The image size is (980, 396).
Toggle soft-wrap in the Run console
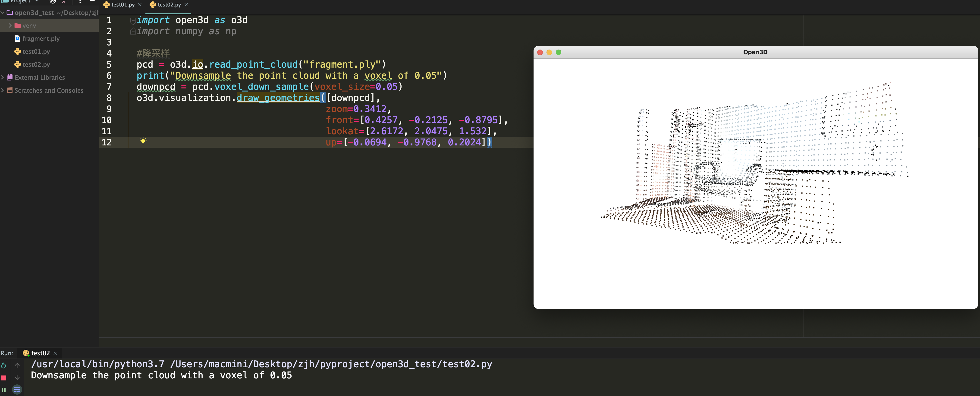pos(17,389)
